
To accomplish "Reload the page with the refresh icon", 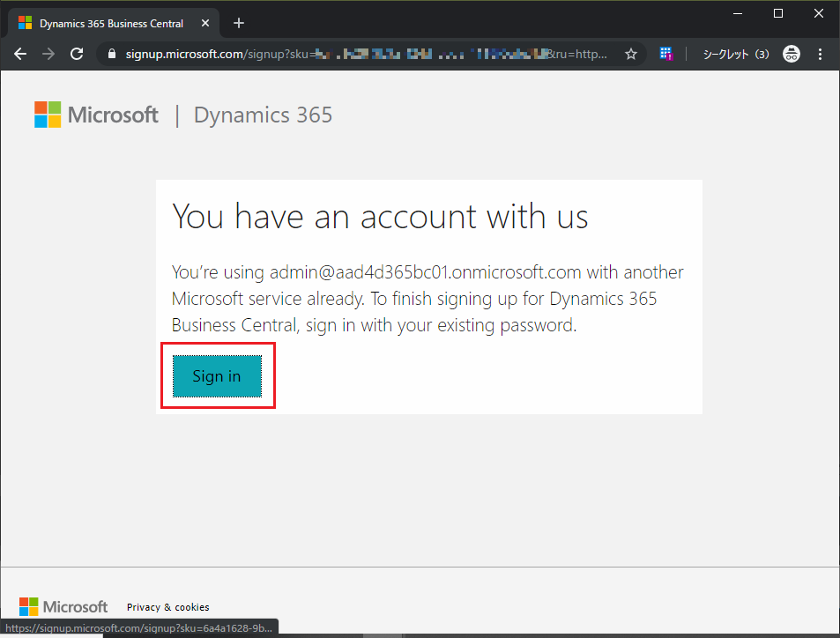I will click(x=78, y=54).
